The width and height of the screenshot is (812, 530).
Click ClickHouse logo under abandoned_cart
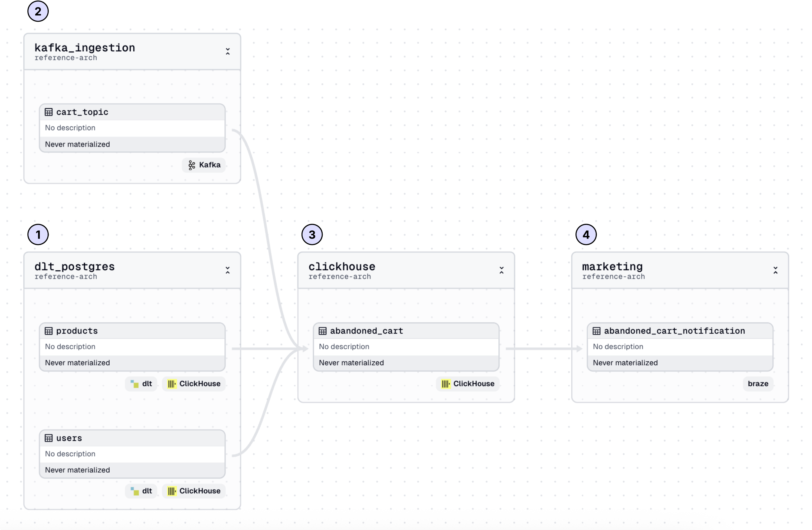pos(446,384)
